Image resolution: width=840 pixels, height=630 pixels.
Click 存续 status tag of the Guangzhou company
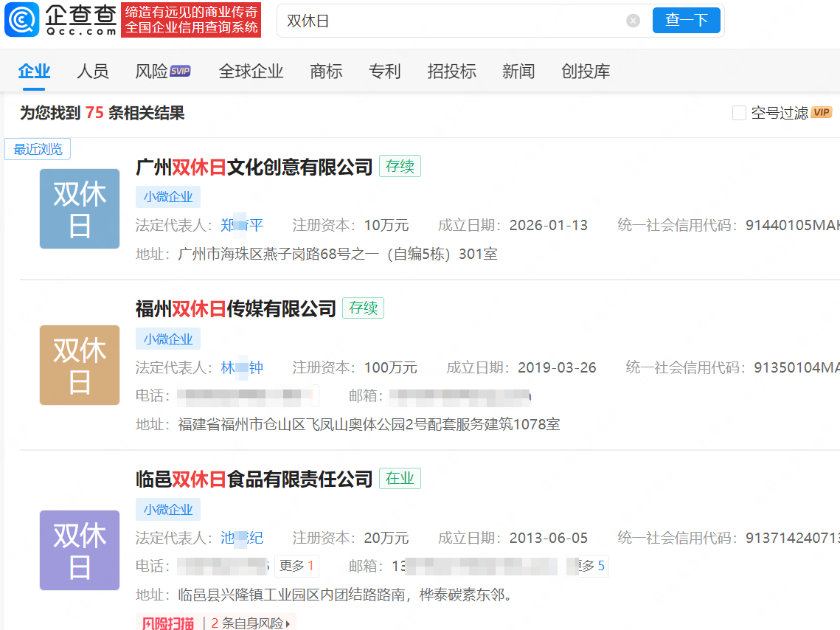point(400,166)
